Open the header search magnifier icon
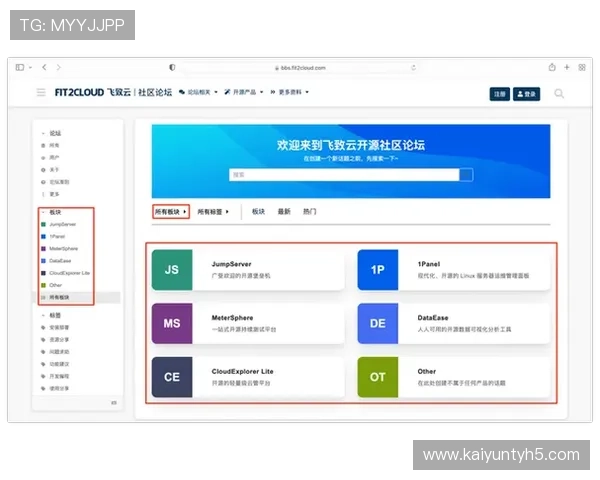The image size is (600, 480). [559, 93]
